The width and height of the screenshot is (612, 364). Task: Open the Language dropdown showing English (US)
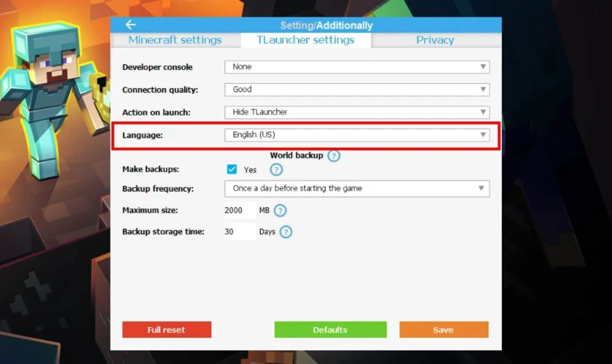[x=357, y=135]
